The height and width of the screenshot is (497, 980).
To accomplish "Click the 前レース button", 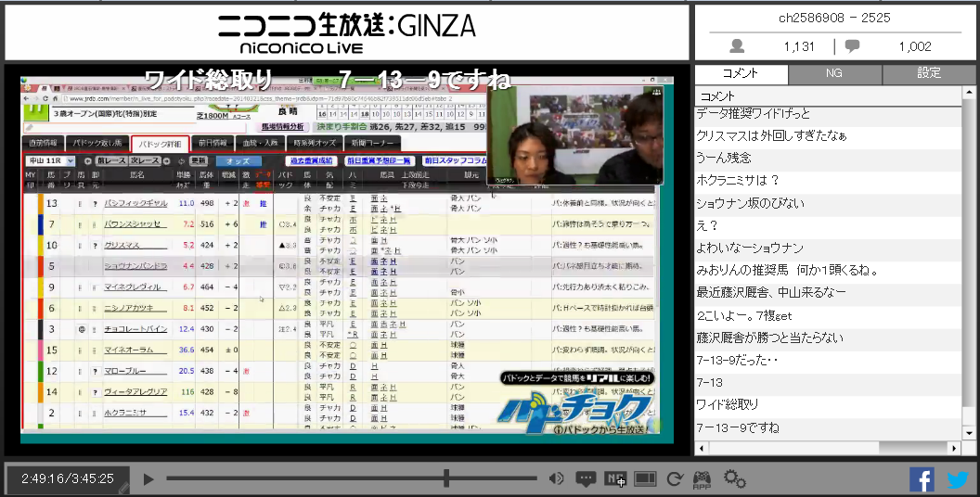I will pos(111,161).
